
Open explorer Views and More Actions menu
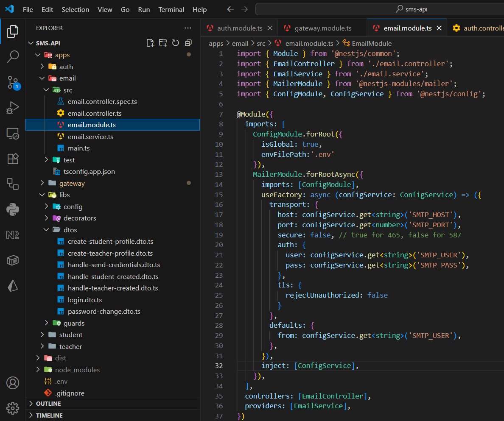pos(188,28)
